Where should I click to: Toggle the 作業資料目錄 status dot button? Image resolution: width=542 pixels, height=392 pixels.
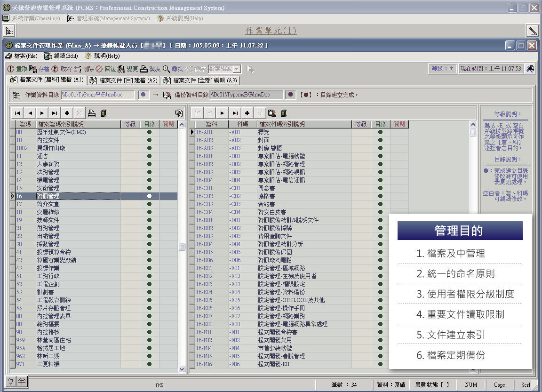[x=144, y=95]
